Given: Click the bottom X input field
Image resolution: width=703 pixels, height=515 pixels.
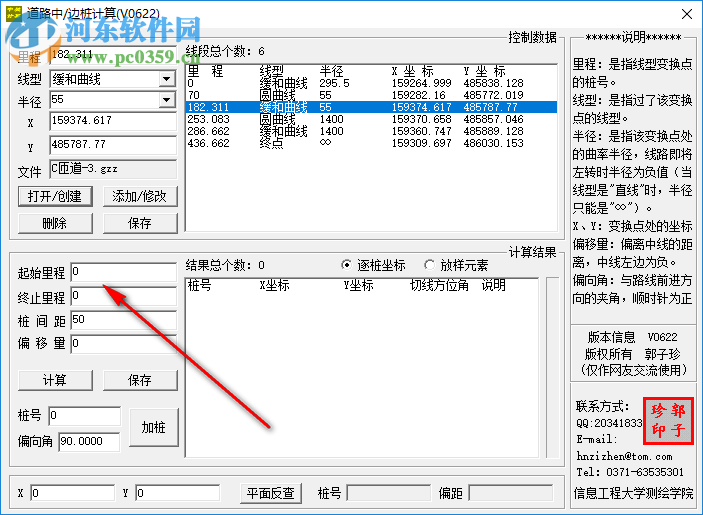Looking at the screenshot, I should pyautogui.click(x=73, y=493).
